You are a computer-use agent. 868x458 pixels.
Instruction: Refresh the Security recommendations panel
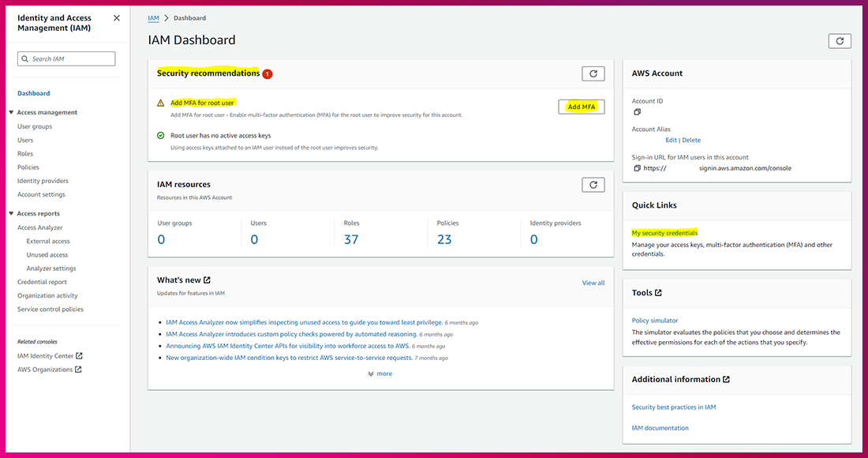pos(593,73)
